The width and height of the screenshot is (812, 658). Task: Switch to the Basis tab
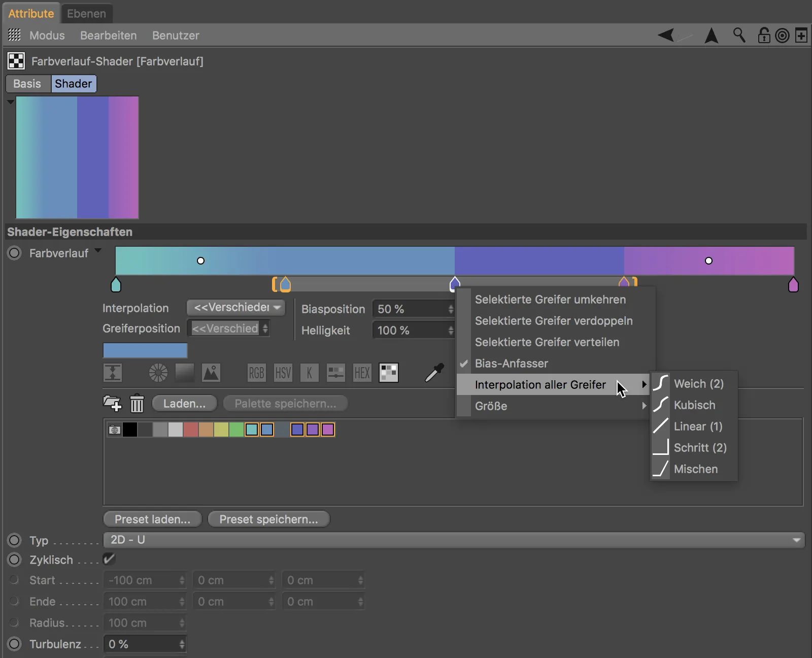tap(27, 84)
